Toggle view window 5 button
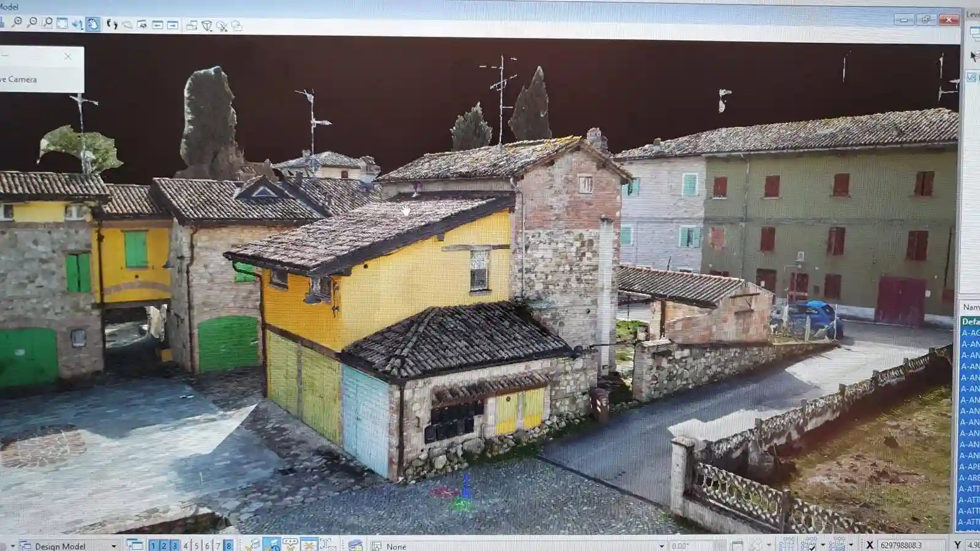980x551 pixels. coord(197,545)
